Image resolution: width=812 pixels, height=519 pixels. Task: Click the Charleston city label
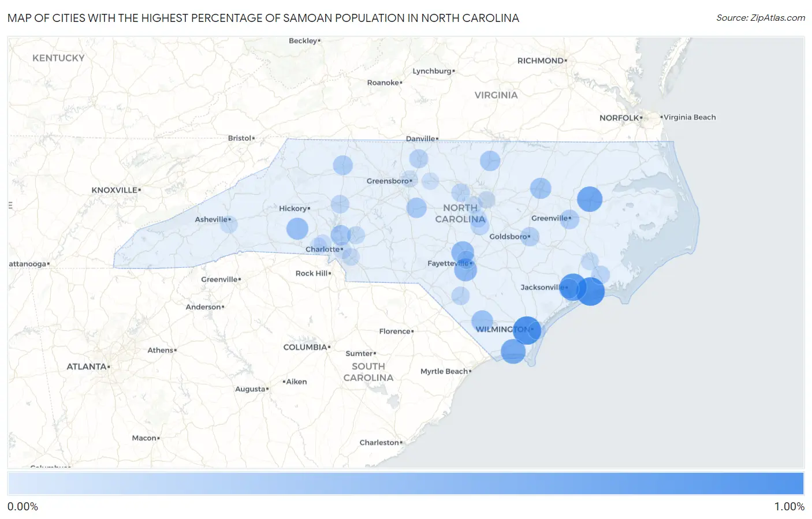pos(379,443)
